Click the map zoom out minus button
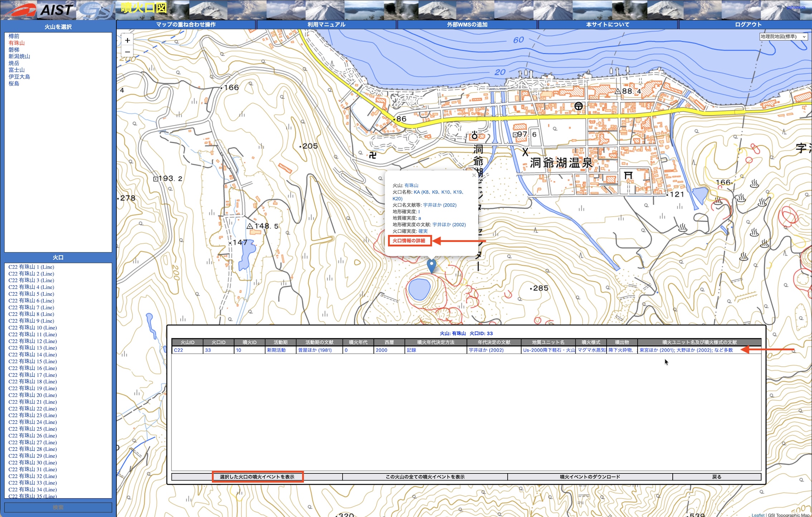 pyautogui.click(x=127, y=52)
